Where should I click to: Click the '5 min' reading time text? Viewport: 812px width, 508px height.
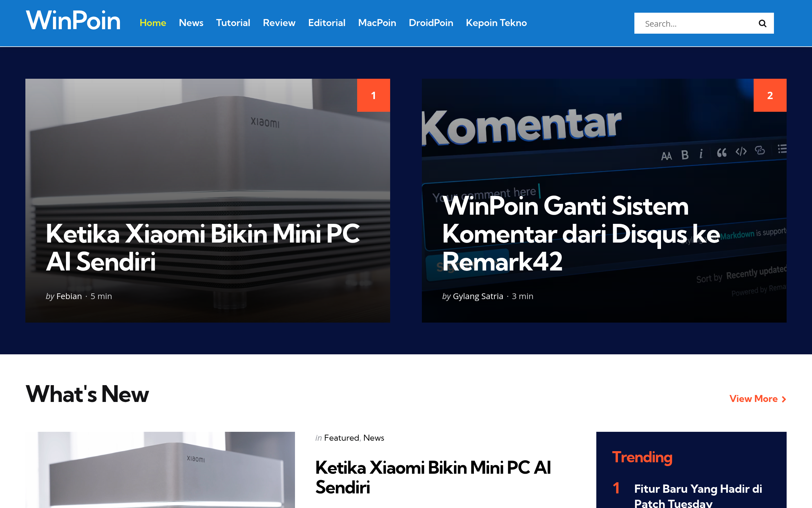pos(101,296)
